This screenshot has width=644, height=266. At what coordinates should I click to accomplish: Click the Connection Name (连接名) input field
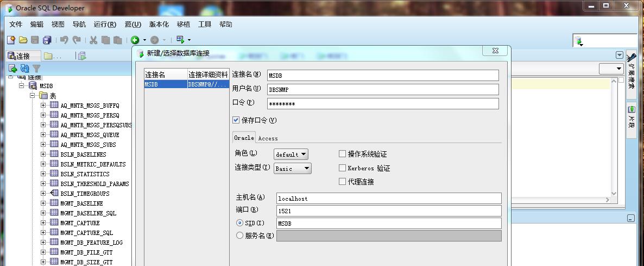coord(383,75)
